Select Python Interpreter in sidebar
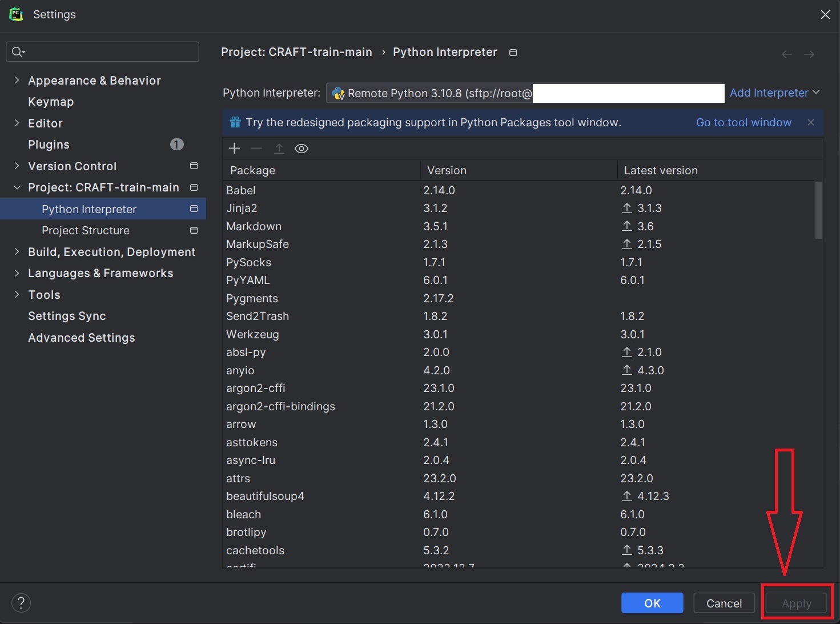 103,209
